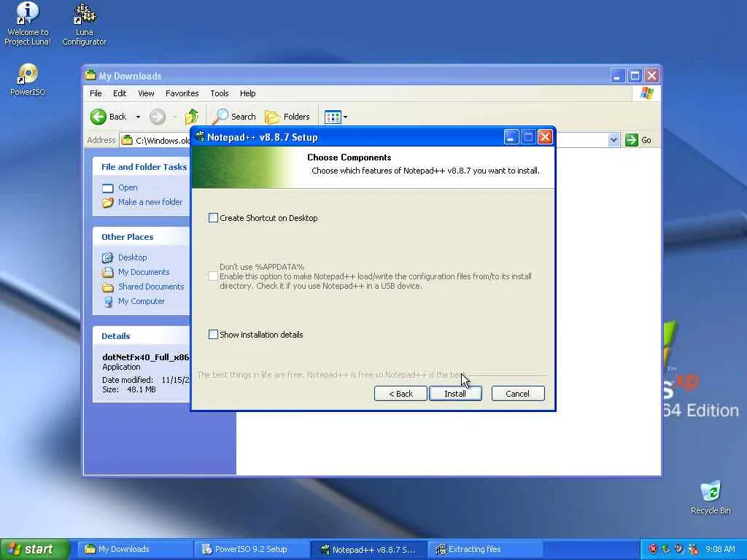Image resolution: width=747 pixels, height=560 pixels.
Task: Maximize the My Downloads window
Action: [635, 76]
